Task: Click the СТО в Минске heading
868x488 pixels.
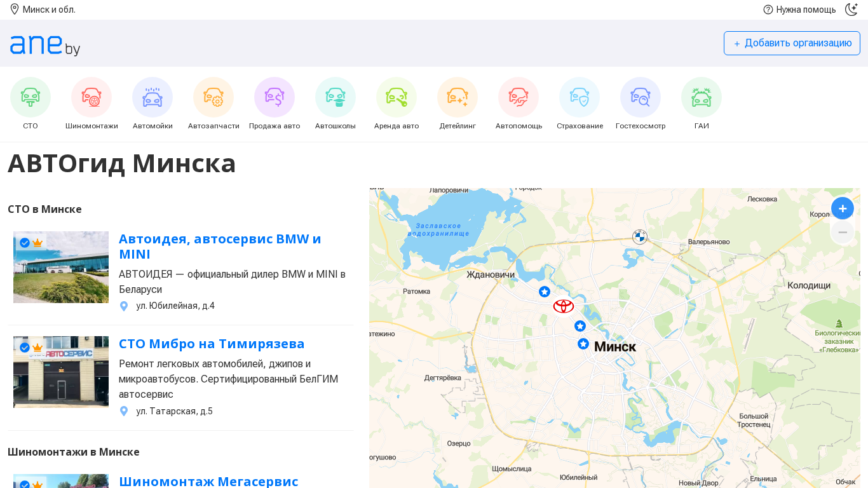Action: pyautogui.click(x=44, y=209)
